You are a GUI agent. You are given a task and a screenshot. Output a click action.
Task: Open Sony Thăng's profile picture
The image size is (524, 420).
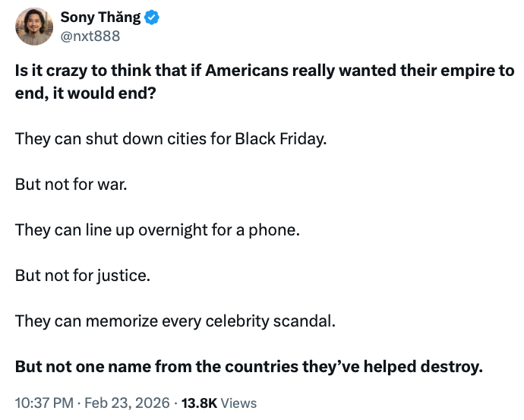[x=34, y=27]
